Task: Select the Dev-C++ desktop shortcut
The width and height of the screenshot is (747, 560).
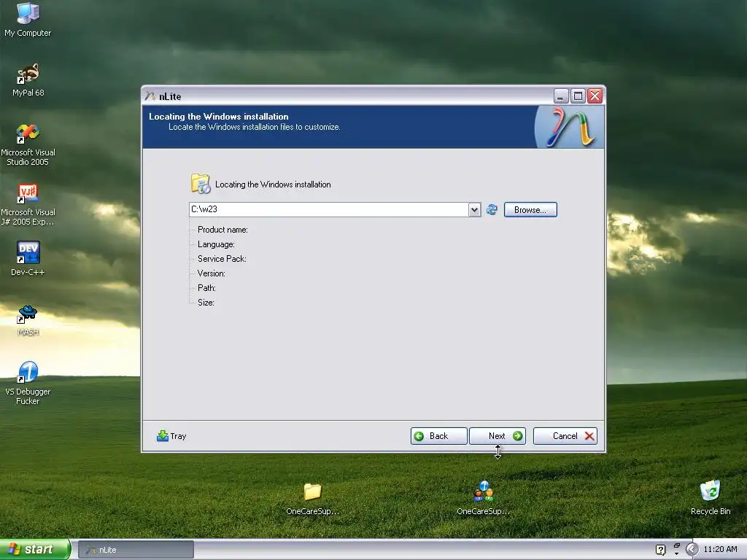Action: click(28, 259)
